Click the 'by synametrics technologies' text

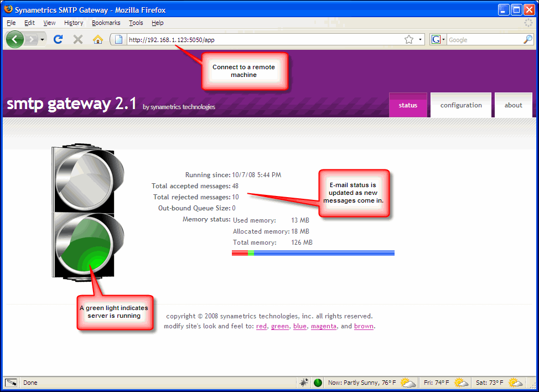[179, 107]
